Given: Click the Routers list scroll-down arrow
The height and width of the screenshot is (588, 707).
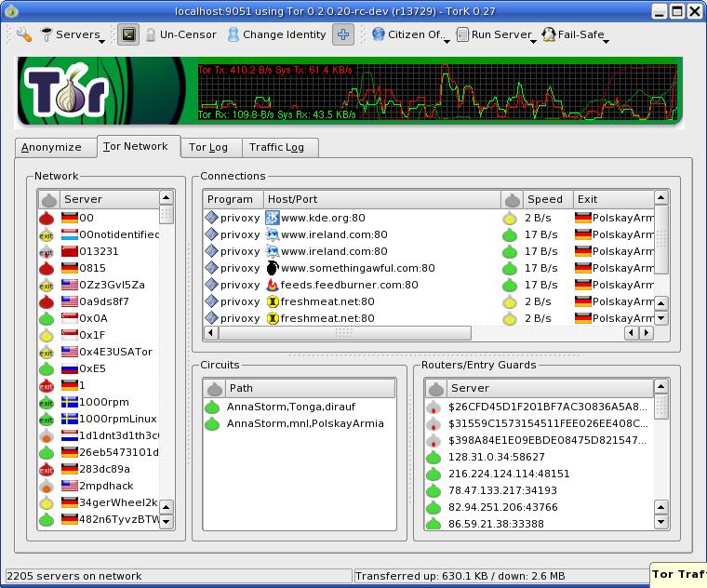Looking at the screenshot, I should [661, 522].
